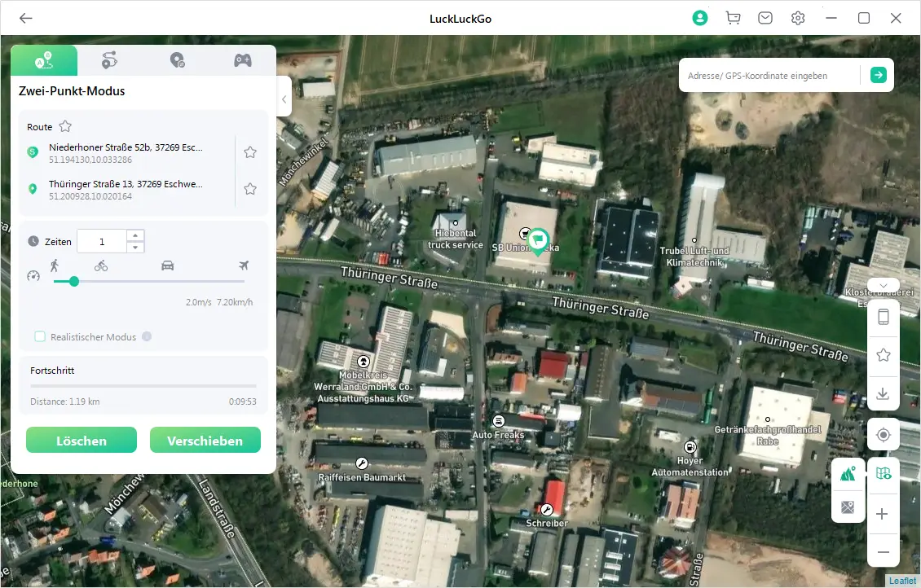Click the Raiffeisen Baumarkt map marker

362,464
